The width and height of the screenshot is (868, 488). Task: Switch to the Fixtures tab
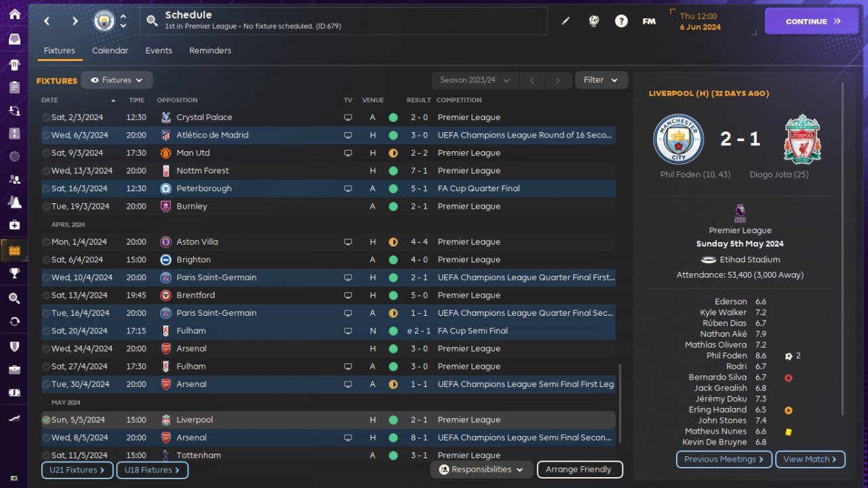(59, 51)
